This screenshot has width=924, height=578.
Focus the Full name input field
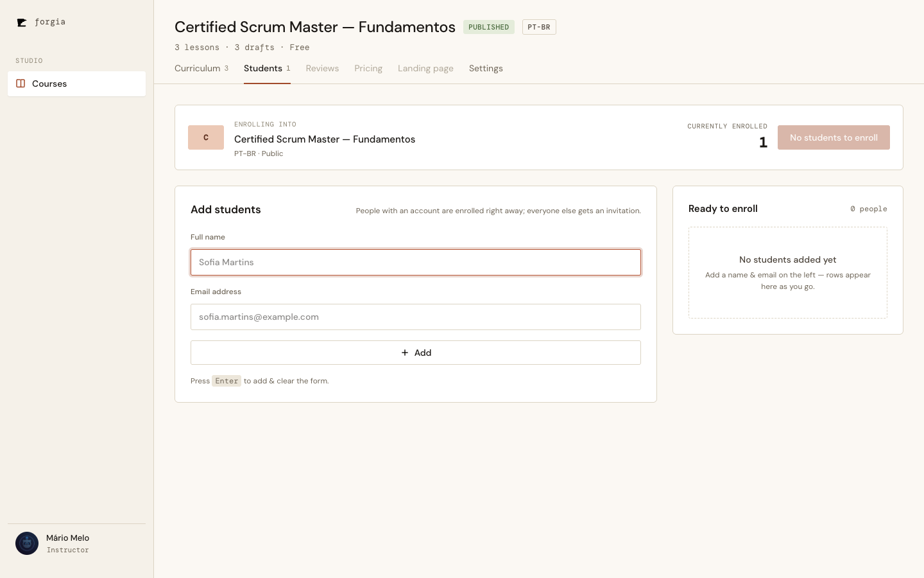point(416,262)
